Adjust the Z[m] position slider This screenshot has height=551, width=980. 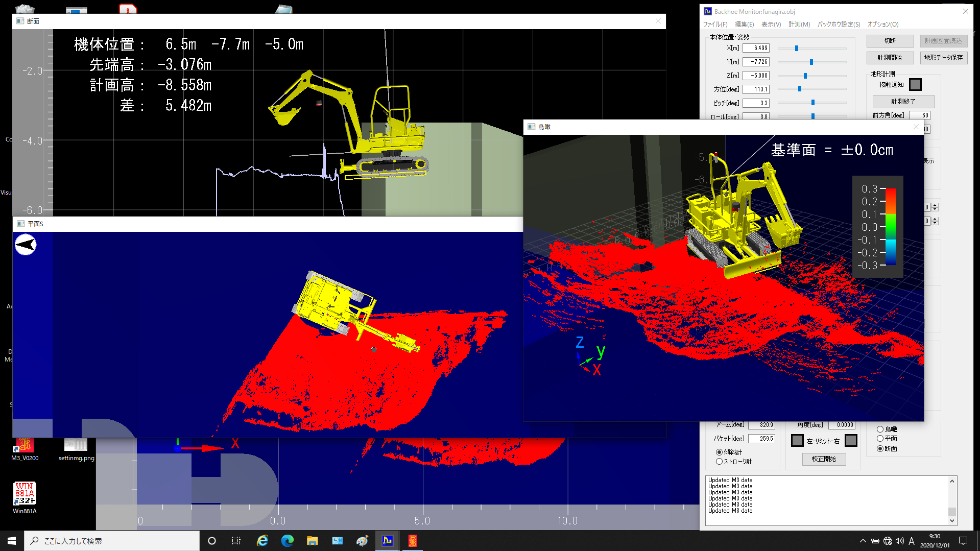tap(805, 76)
